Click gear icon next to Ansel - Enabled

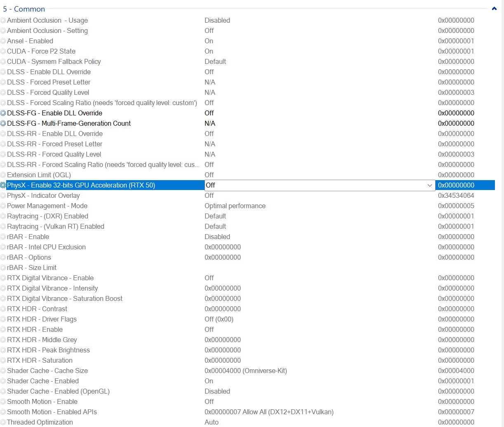pos(3,41)
